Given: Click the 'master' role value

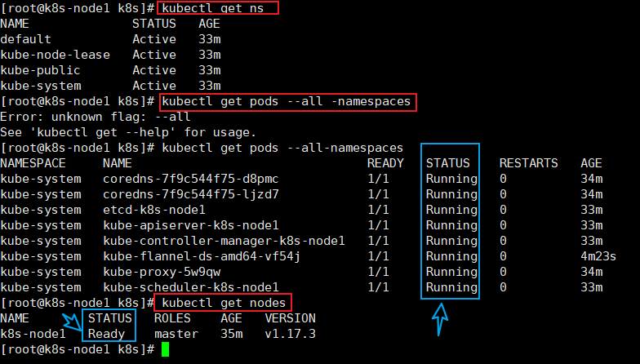Looking at the screenshot, I should pyautogui.click(x=176, y=334).
